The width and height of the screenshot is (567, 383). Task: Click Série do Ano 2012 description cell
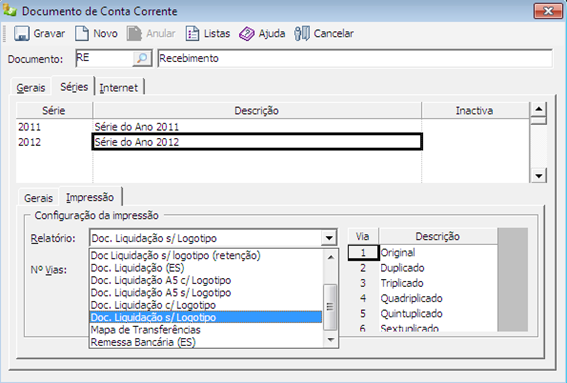[257, 142]
